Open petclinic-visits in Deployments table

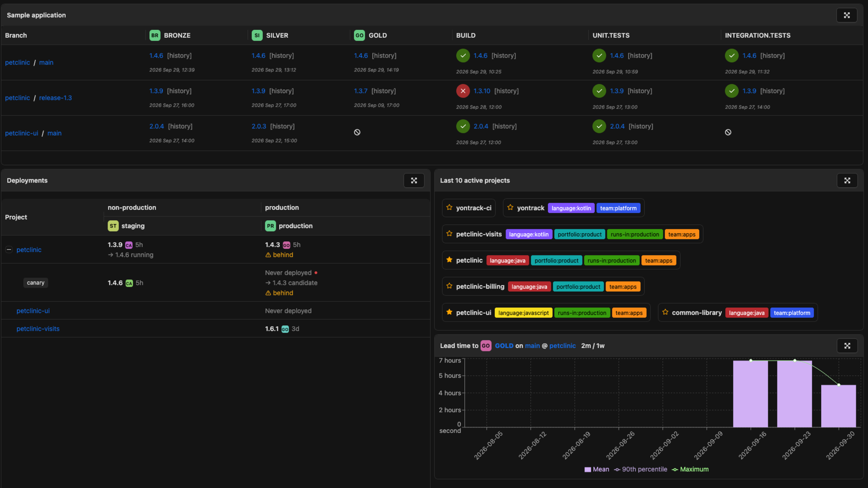(38, 329)
